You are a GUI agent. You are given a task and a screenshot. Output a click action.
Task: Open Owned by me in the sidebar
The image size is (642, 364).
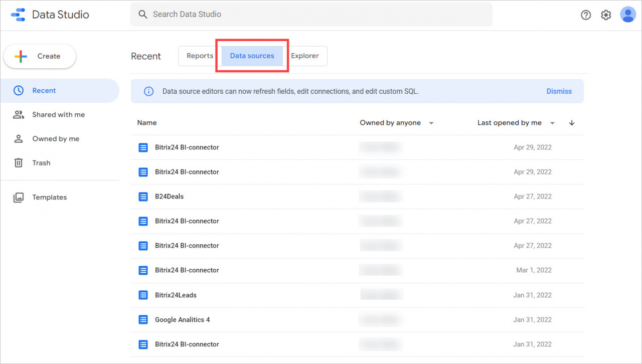pyautogui.click(x=60, y=139)
